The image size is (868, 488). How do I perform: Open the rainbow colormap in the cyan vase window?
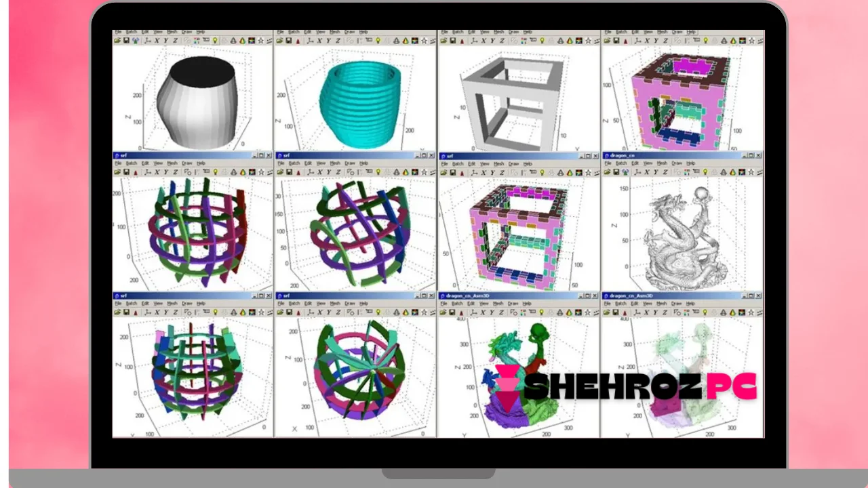[414, 40]
